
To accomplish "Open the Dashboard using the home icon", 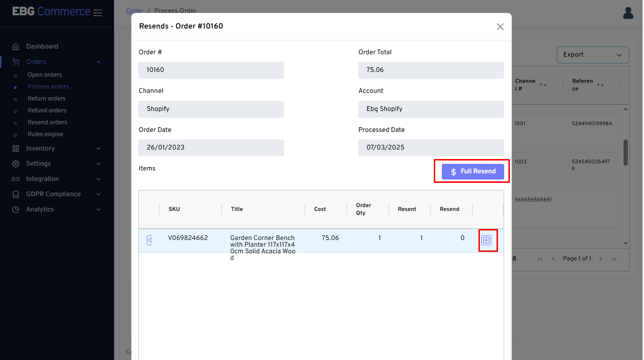I will click(x=16, y=46).
